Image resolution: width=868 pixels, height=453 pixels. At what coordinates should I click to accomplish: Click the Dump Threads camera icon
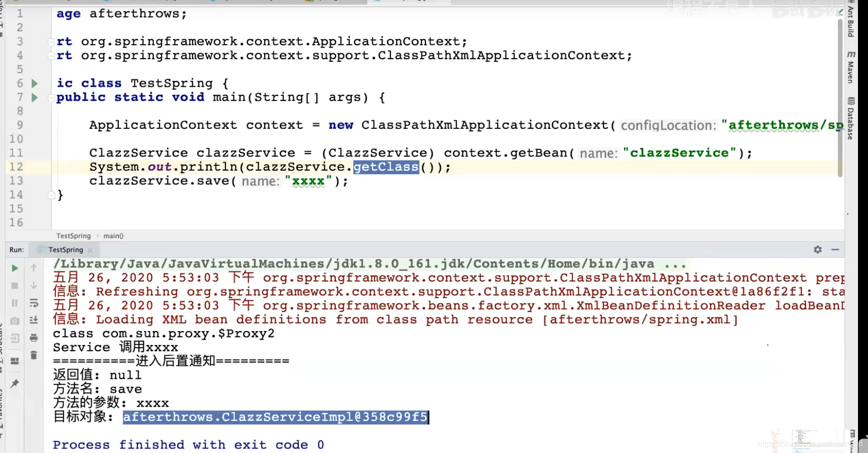(x=15, y=321)
